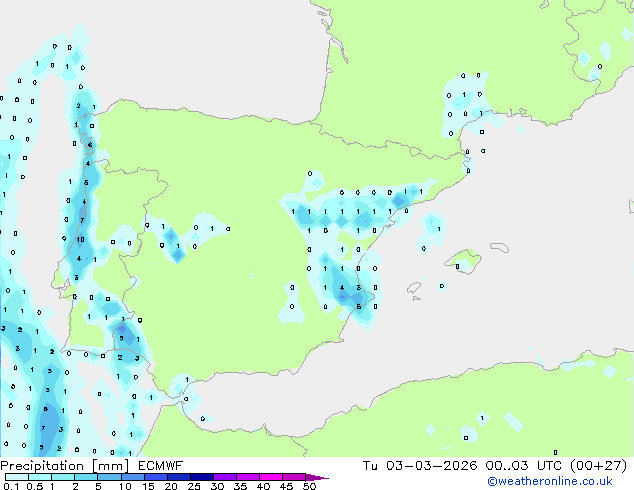Click the Ibiza island outline
The height and width of the screenshot is (490, 634).
click(414, 288)
